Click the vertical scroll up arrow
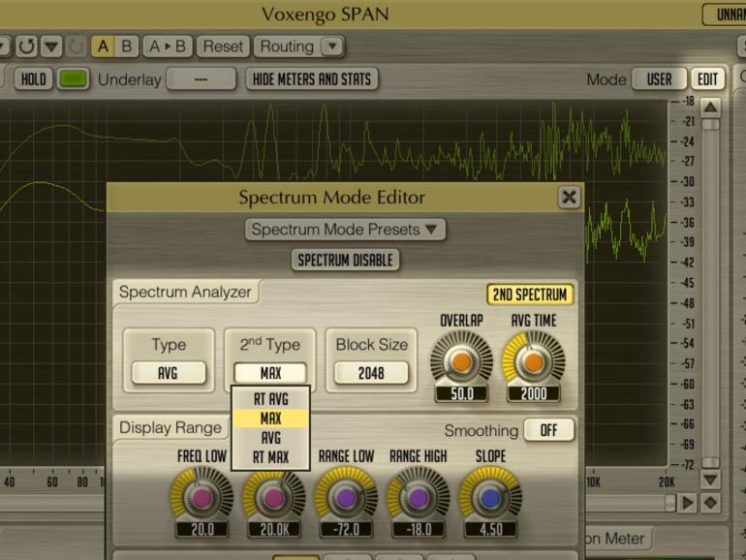Viewport: 746px width, 560px height. pos(710,108)
